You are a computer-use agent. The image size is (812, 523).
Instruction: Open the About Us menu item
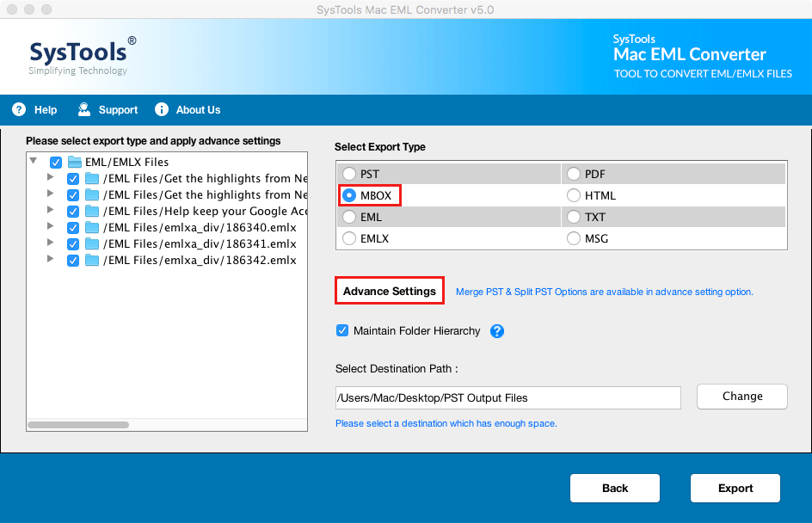tap(199, 110)
